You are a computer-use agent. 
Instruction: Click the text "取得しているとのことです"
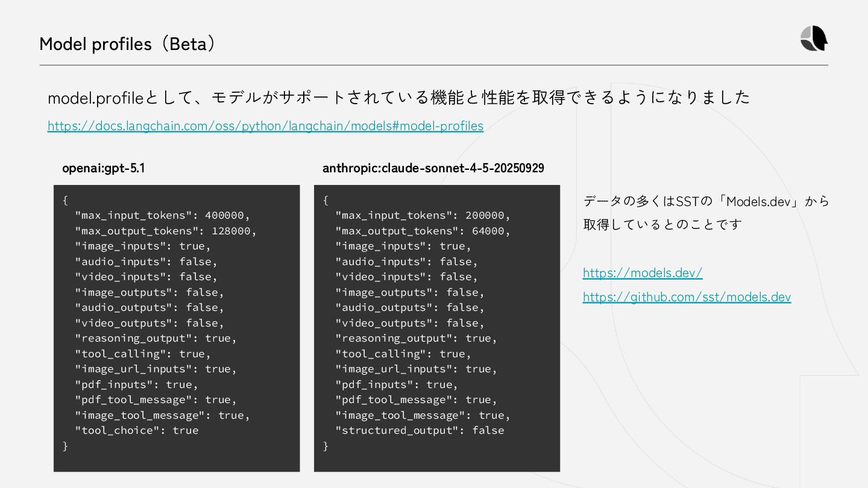click(x=662, y=225)
